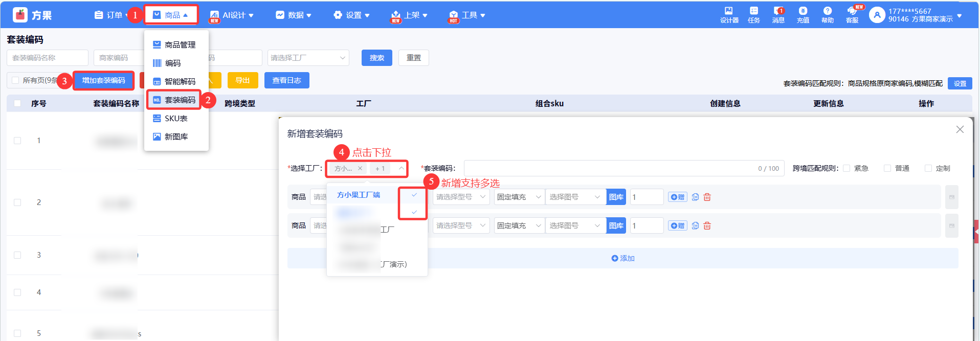The image size is (980, 341).
Task: Toggle the 所有页 checkbox
Action: (15, 80)
